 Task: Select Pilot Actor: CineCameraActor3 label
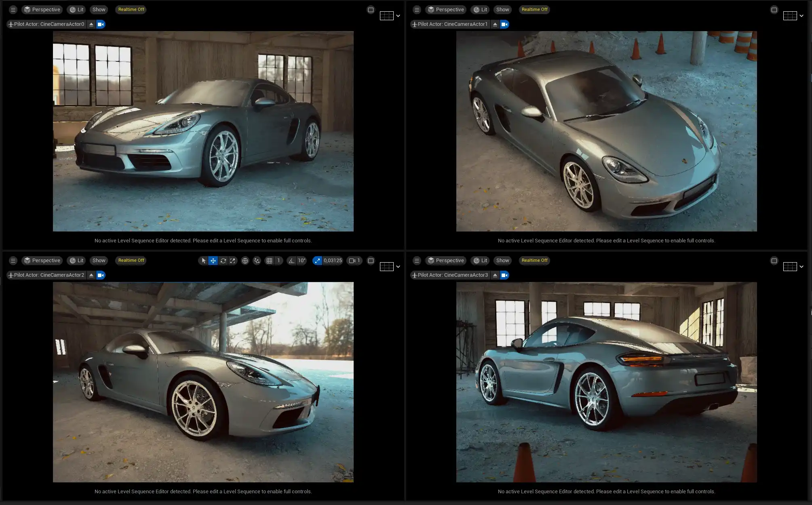coord(450,275)
